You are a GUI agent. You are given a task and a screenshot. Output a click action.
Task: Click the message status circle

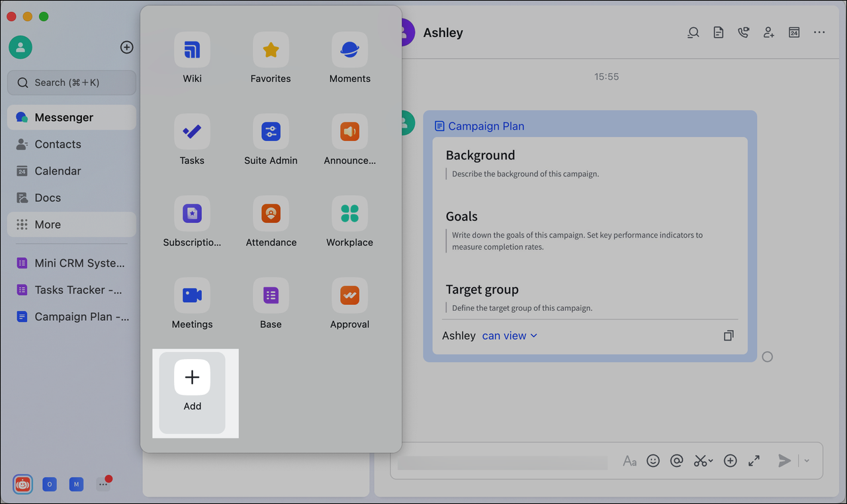[767, 357]
